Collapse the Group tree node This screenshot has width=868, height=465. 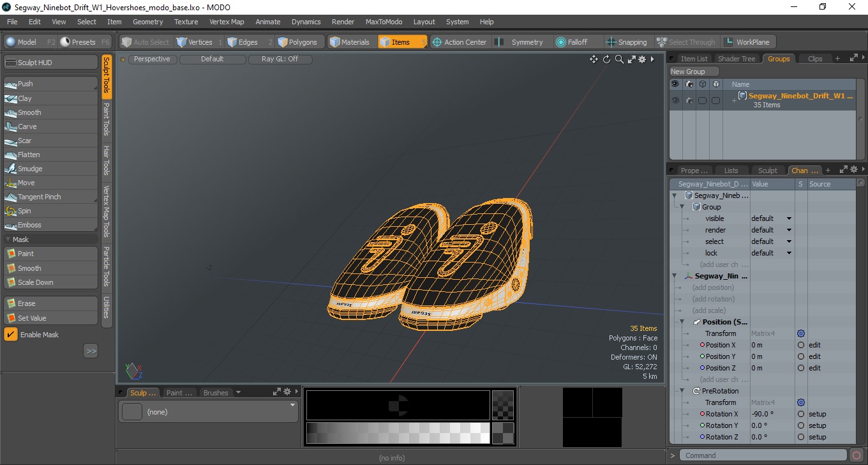coord(682,207)
